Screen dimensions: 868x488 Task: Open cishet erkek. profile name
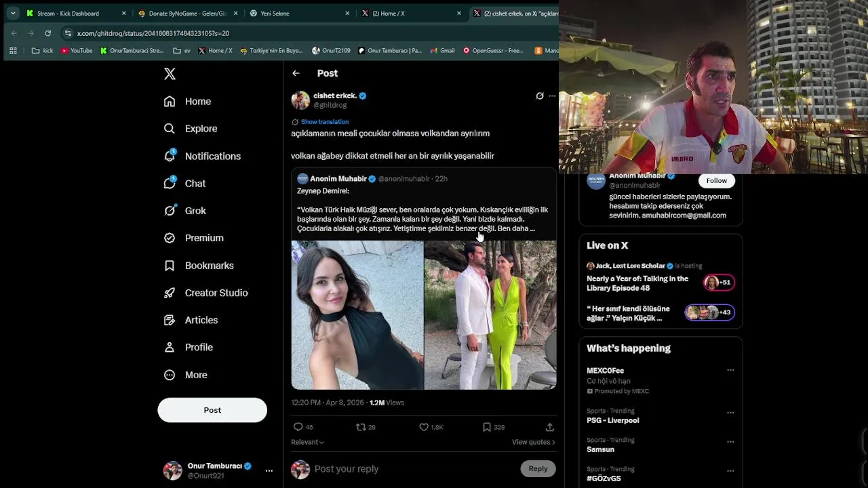(x=335, y=96)
